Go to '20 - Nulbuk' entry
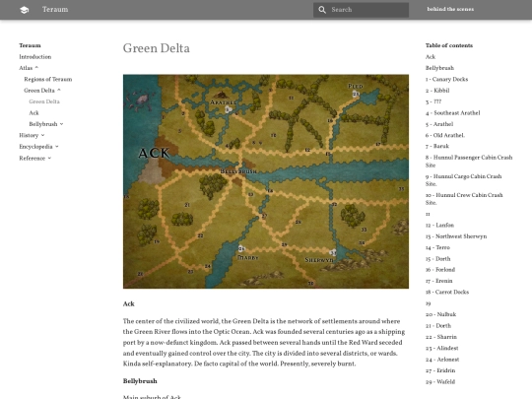This screenshot has height=399, width=532. [440, 314]
